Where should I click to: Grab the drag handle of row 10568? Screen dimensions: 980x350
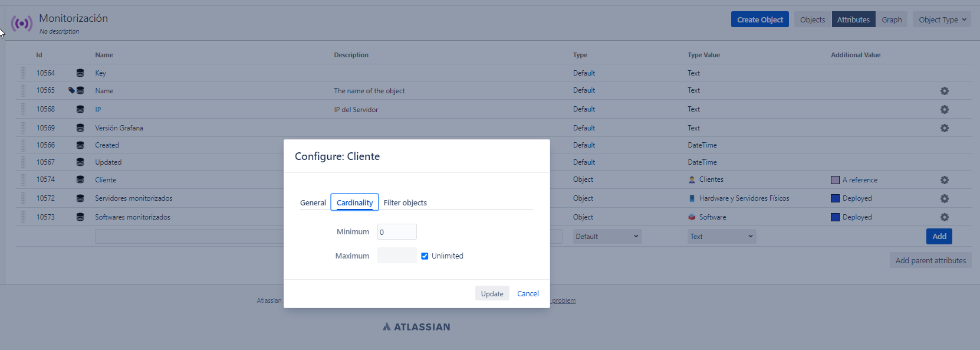click(x=24, y=109)
